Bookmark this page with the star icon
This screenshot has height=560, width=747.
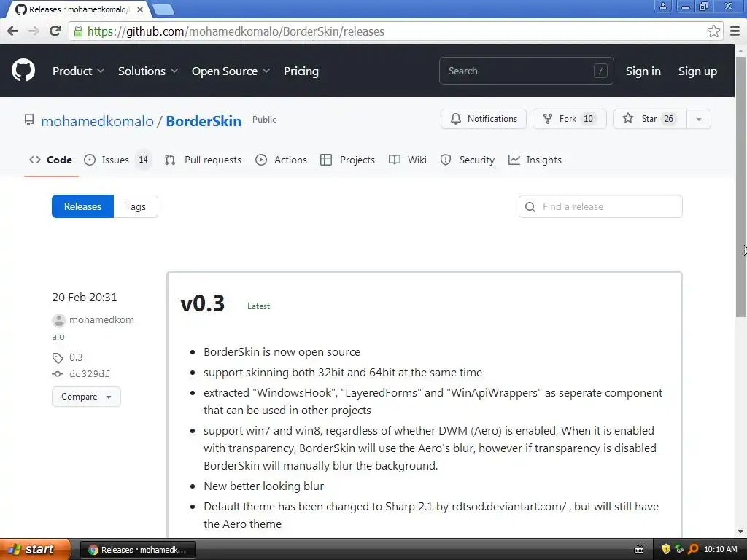(713, 31)
